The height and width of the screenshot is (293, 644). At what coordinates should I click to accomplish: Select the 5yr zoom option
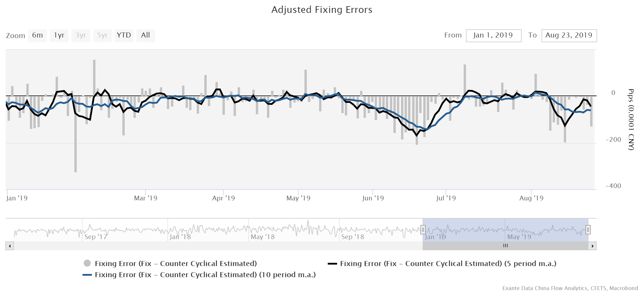point(102,35)
